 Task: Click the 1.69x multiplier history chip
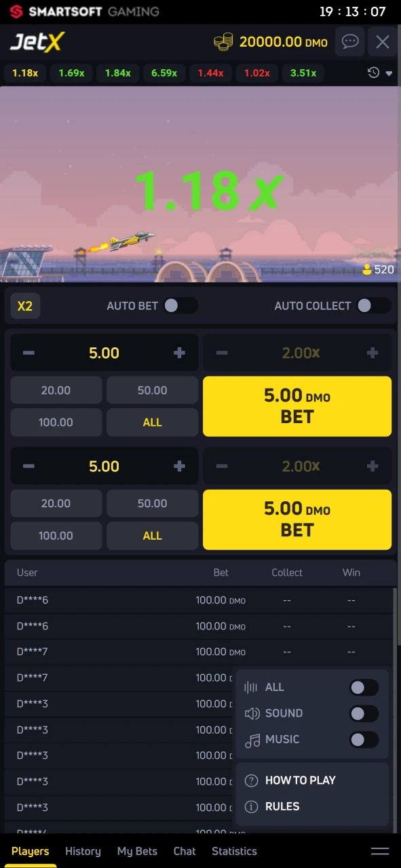click(x=71, y=73)
